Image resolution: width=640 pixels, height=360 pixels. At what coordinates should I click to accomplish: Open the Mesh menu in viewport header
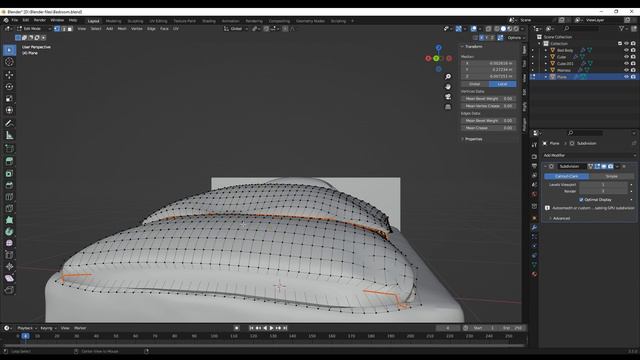tap(122, 29)
